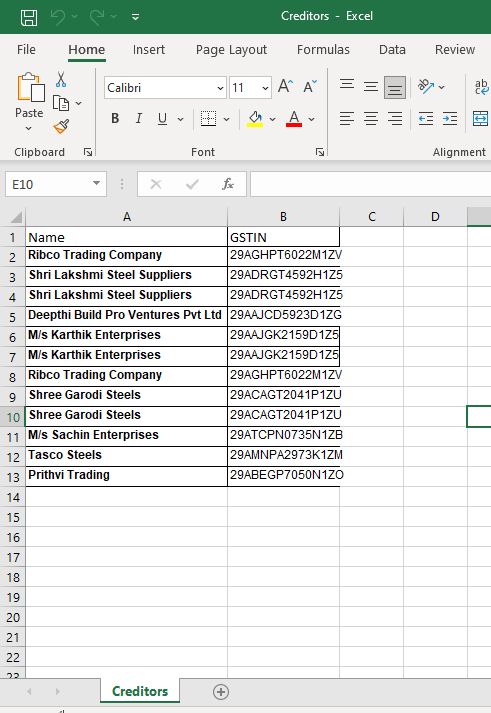Viewport: 491px width, 713px height.
Task: Click the Save icon in title bar
Action: 29,17
